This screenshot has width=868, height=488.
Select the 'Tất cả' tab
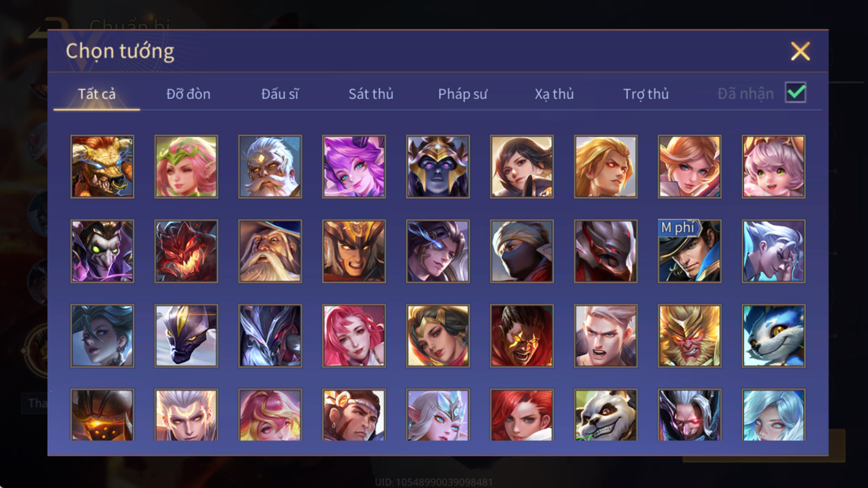pyautogui.click(x=97, y=94)
